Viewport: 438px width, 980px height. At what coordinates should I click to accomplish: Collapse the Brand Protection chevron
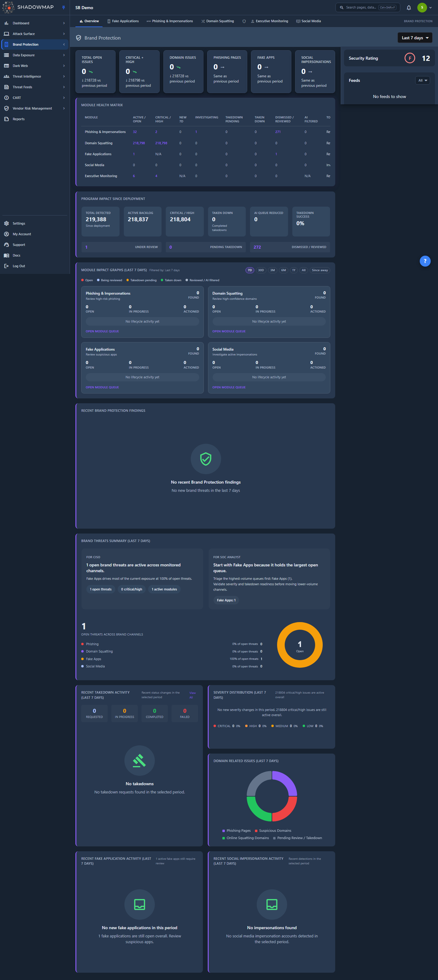[x=64, y=44]
